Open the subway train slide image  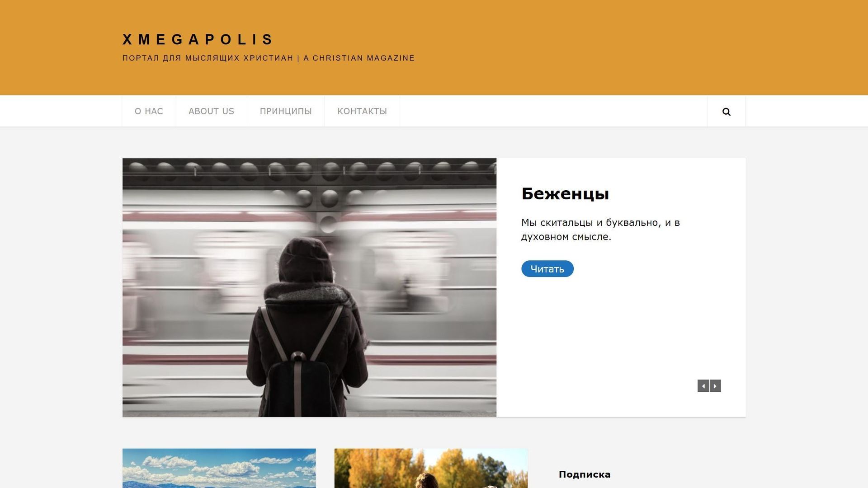(309, 287)
